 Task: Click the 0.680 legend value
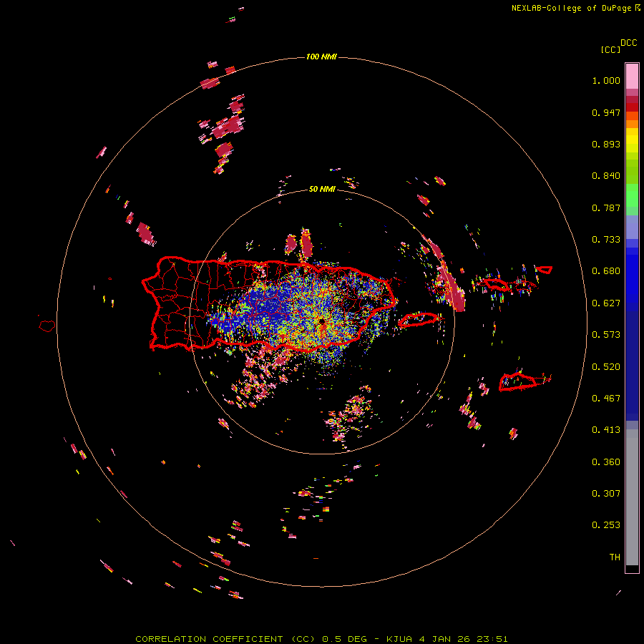[606, 271]
